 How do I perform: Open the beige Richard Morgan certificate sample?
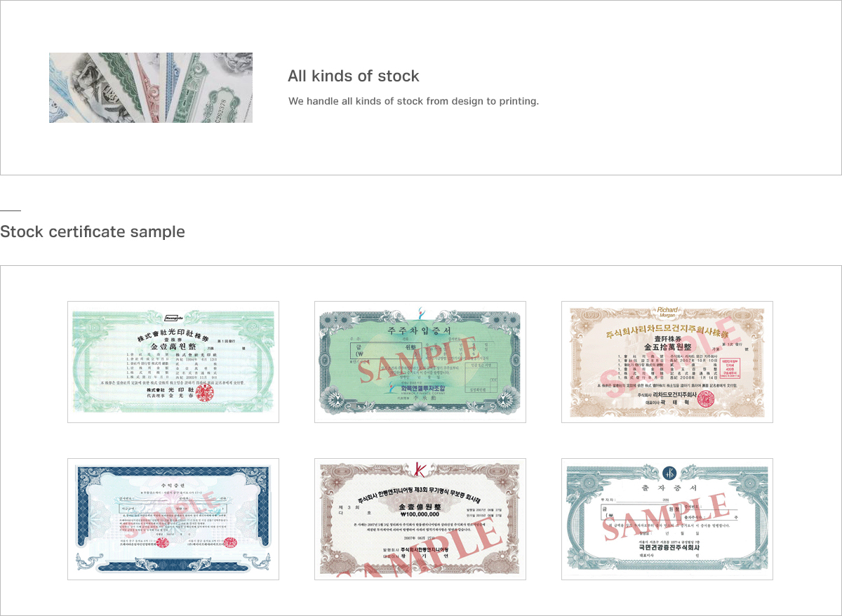click(x=667, y=362)
